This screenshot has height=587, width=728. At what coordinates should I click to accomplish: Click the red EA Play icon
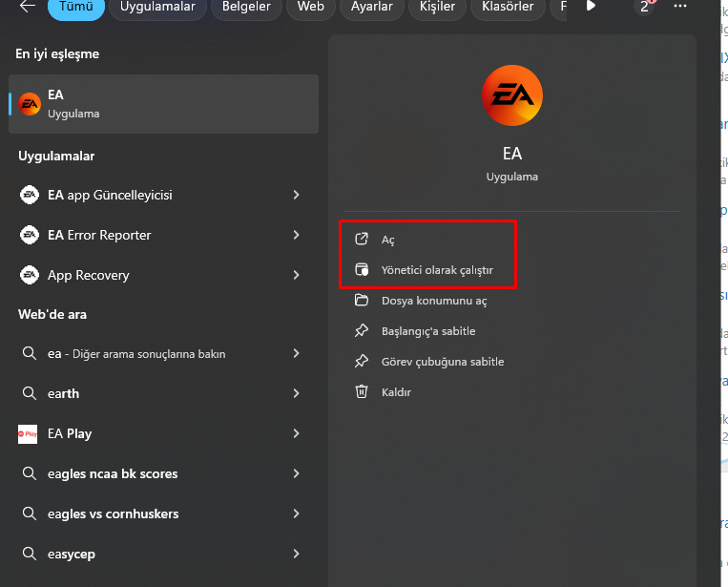pyautogui.click(x=28, y=434)
